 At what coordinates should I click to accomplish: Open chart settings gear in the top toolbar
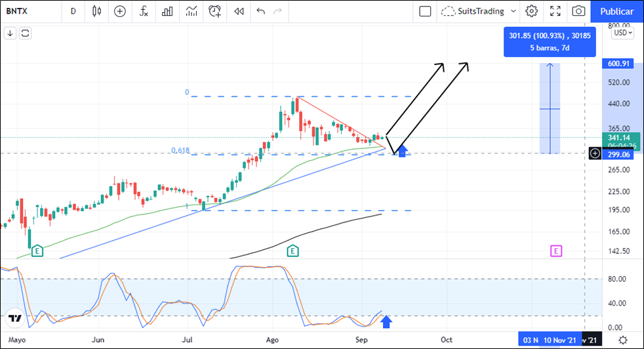tap(531, 11)
